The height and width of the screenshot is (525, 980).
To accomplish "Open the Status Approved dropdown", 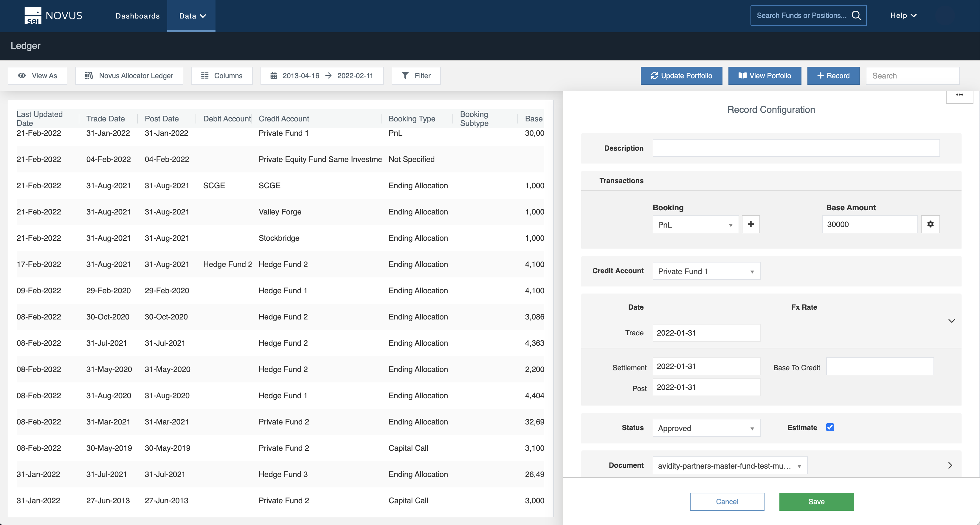I will pyautogui.click(x=706, y=428).
